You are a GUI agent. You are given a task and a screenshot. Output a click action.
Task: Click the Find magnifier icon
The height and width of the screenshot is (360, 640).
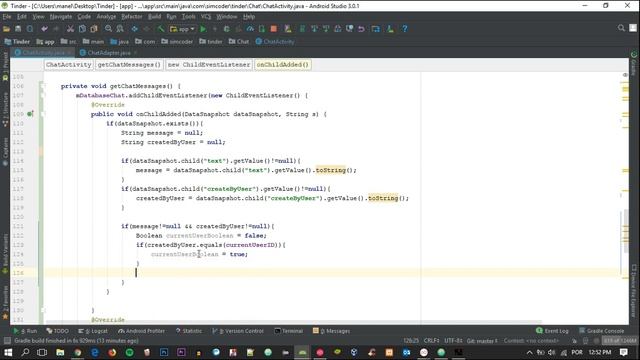tap(108, 29)
